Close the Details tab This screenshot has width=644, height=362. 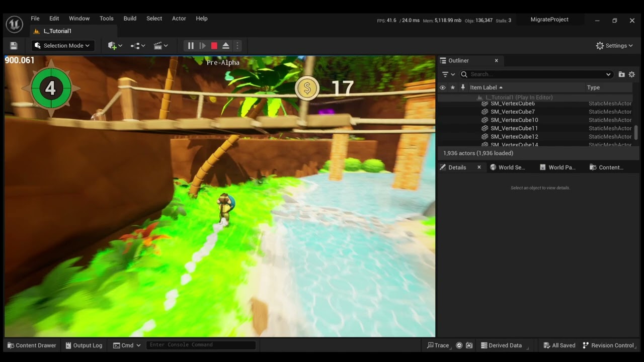coord(479,167)
